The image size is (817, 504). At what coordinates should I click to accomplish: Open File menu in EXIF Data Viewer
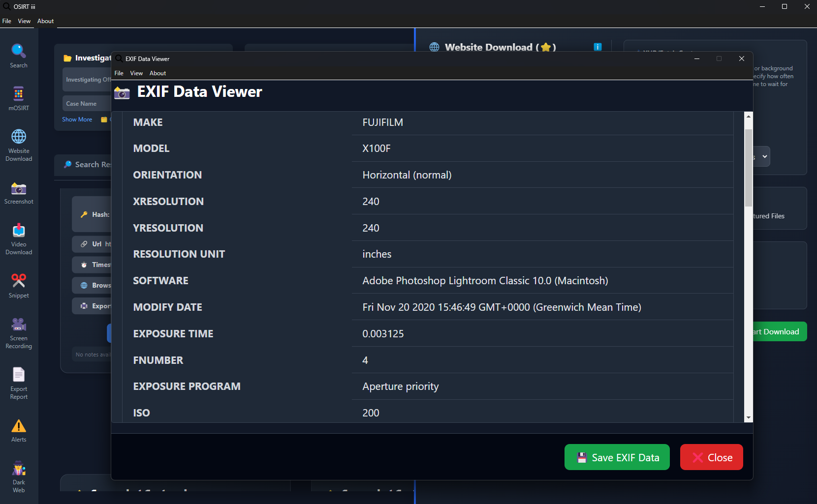[119, 73]
